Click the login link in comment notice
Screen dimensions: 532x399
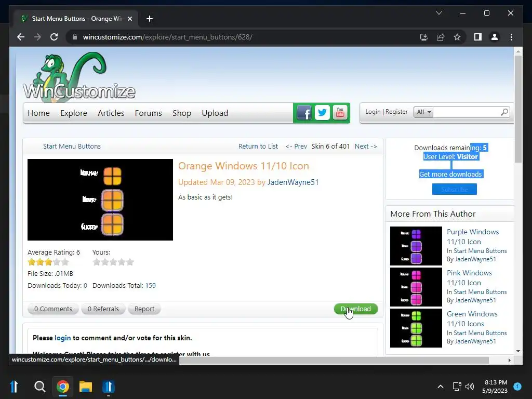pyautogui.click(x=63, y=338)
